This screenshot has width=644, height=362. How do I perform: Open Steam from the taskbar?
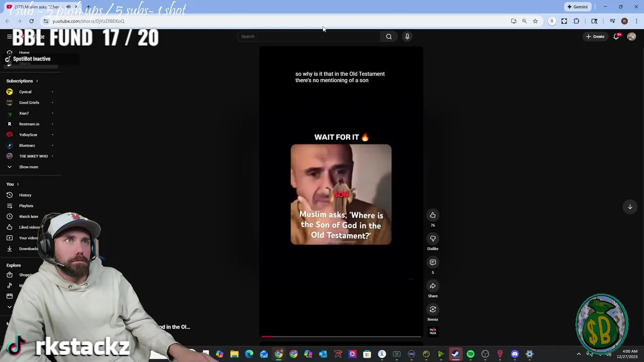click(455, 354)
